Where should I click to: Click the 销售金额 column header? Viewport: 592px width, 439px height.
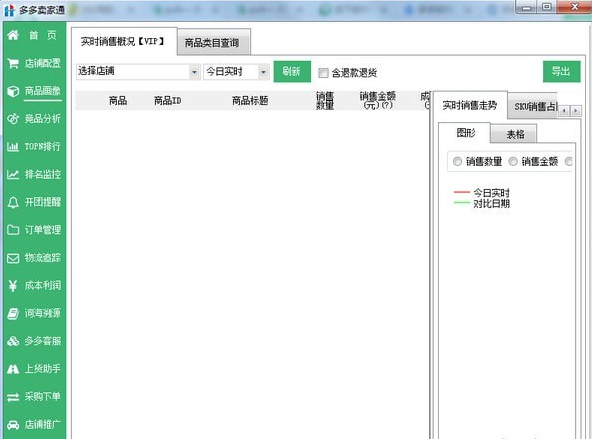pyautogui.click(x=377, y=100)
